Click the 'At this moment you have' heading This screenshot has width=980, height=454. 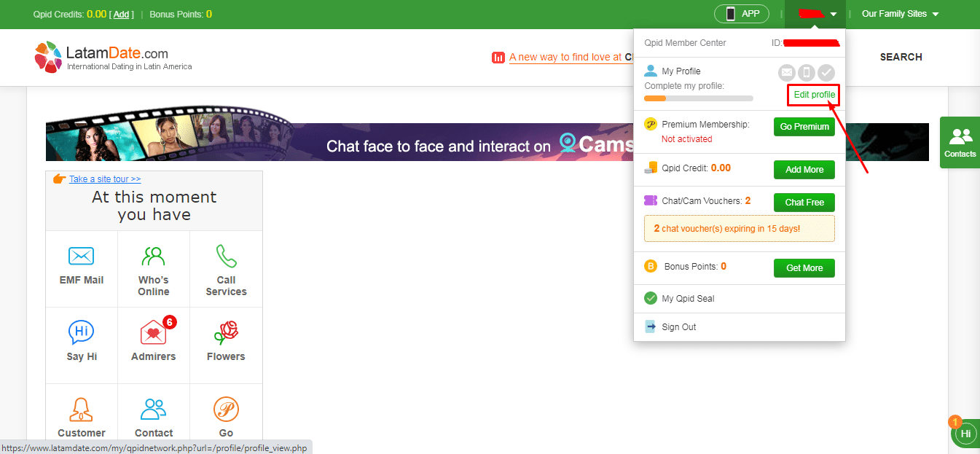pos(154,206)
